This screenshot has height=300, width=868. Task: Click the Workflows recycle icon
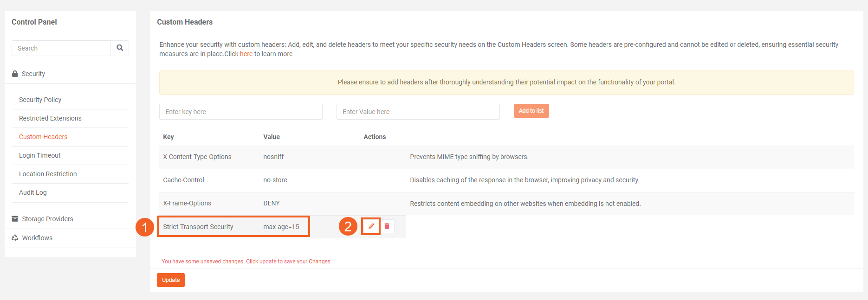(x=15, y=238)
